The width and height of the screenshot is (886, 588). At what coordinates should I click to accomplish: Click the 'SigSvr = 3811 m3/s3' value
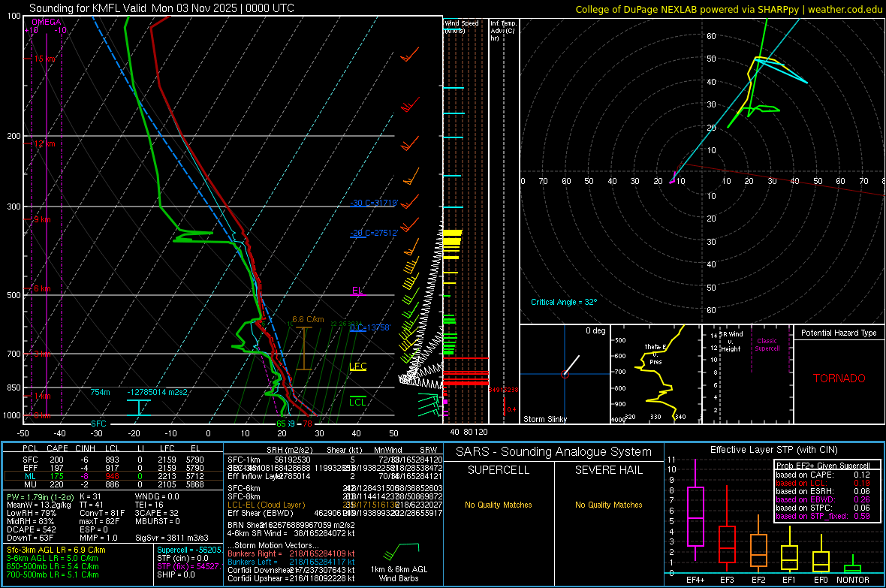(x=172, y=538)
